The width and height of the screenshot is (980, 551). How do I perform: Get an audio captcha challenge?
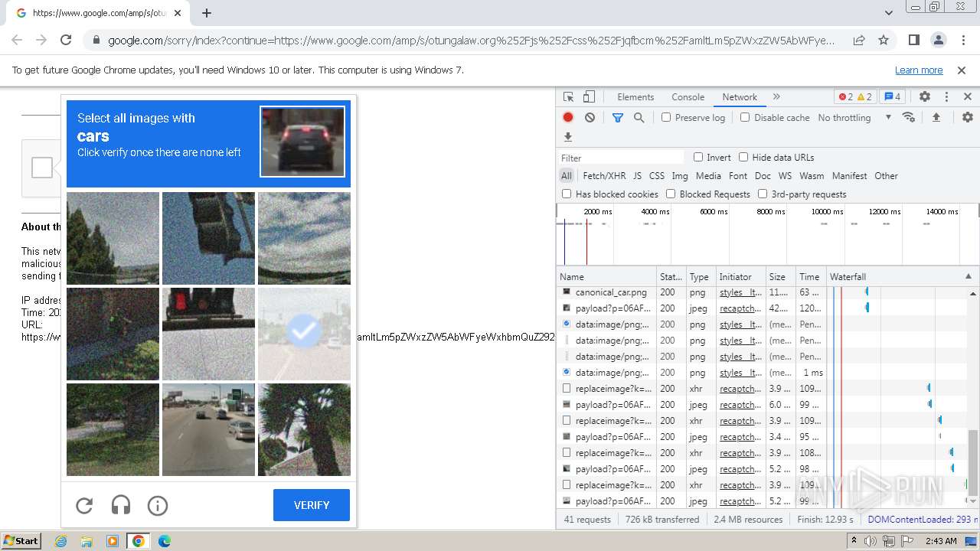pos(121,505)
